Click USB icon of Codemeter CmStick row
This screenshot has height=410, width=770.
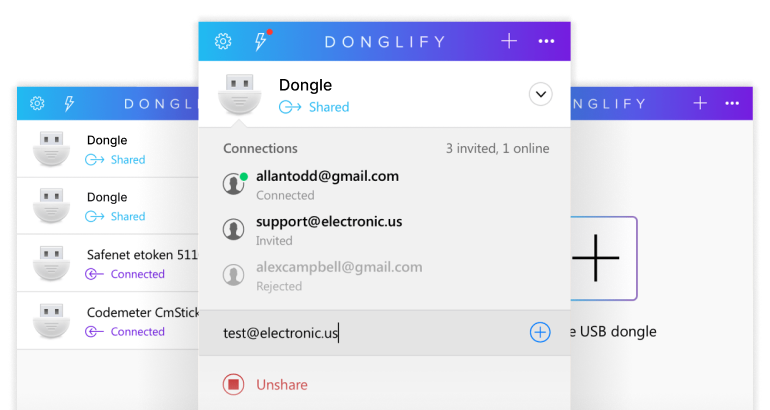51,321
